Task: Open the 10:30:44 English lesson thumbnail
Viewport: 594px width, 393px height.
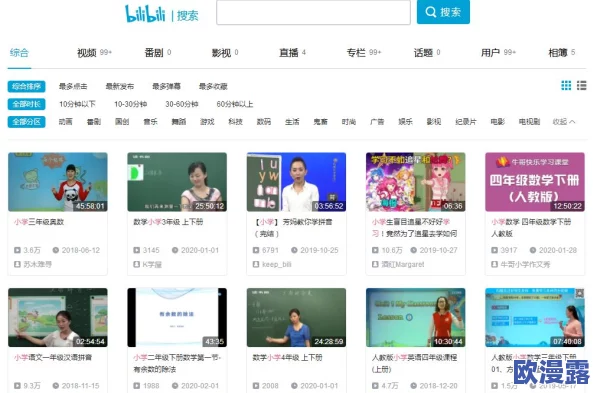Action: click(x=416, y=318)
